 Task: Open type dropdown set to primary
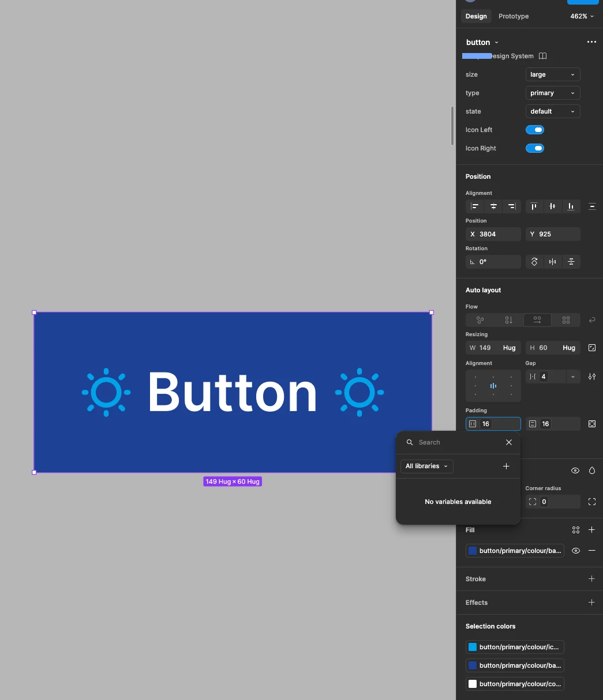(x=553, y=93)
